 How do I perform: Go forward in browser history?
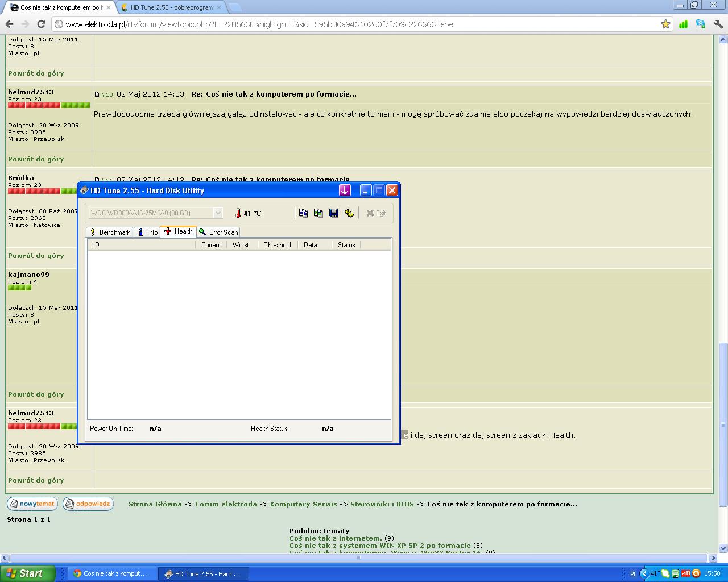coord(25,24)
